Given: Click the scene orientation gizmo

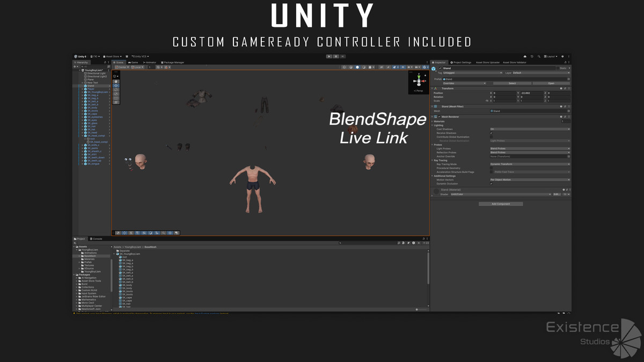Looking at the screenshot, I should coord(419,81).
